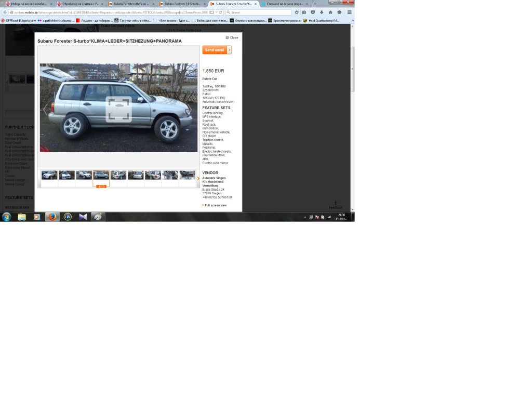Open a new tab with the plus icon
This screenshot has height=399, width=532.
(x=315, y=4)
